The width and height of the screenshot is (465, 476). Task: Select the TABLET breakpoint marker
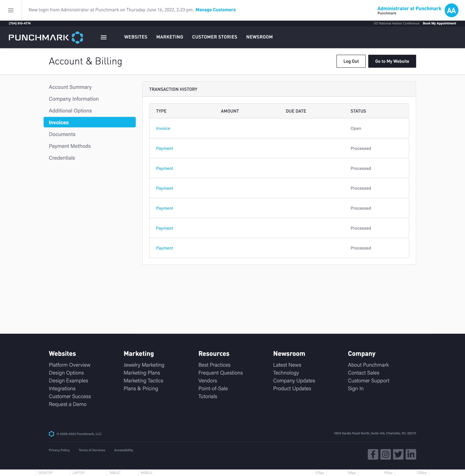coord(115,473)
